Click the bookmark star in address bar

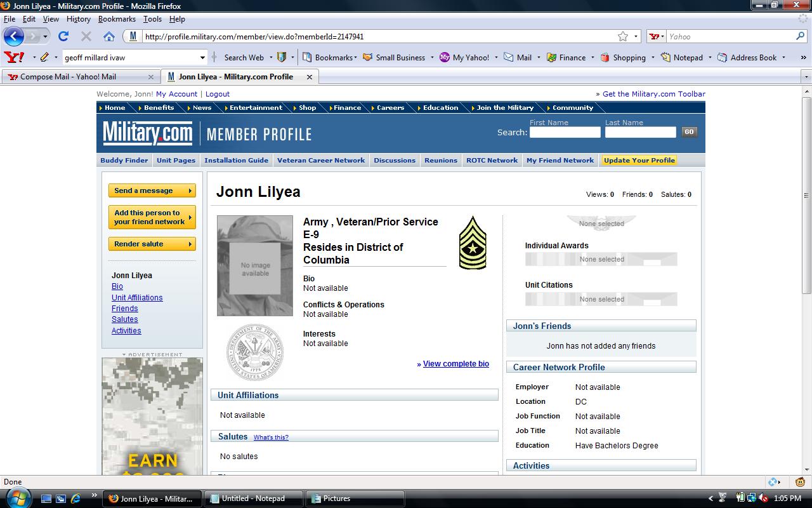click(623, 36)
